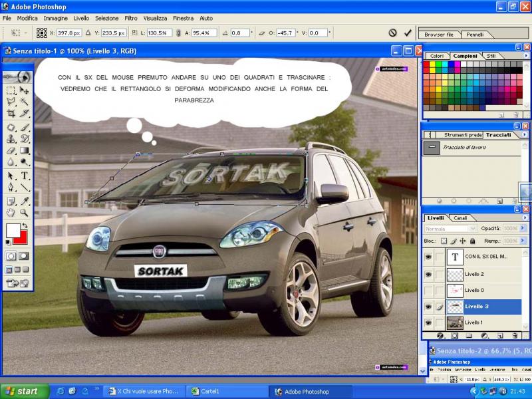Select the Hand tool
532x399 pixels.
(x=11, y=213)
